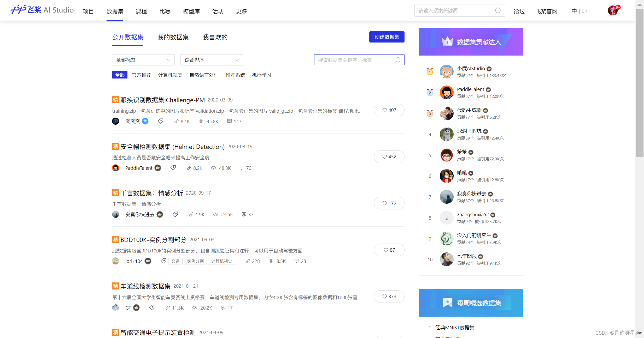Filter by 机器学习 category

(x=261, y=75)
